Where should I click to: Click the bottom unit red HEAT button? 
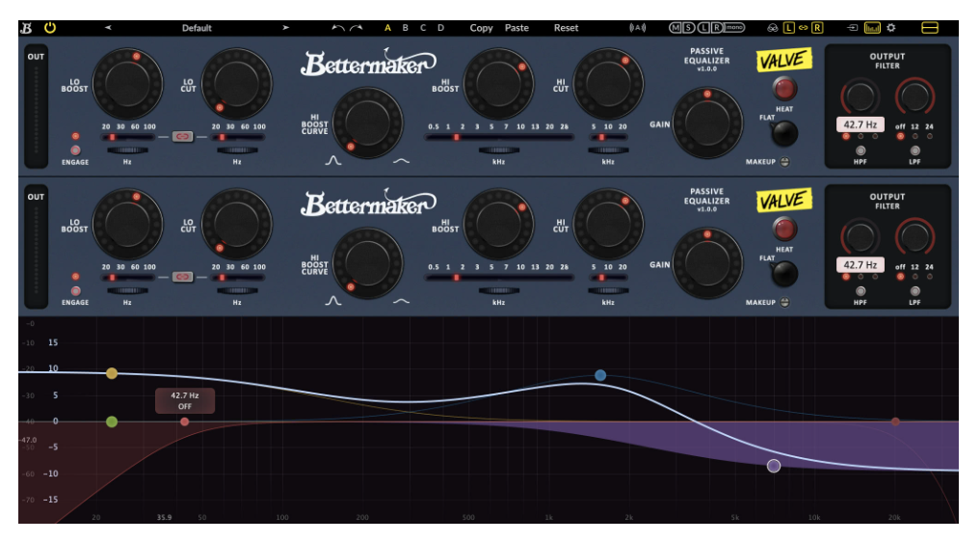(785, 230)
